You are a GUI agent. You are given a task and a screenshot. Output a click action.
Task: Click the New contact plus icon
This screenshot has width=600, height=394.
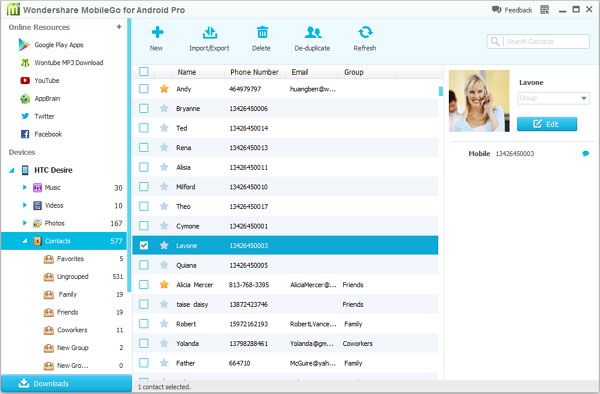[x=157, y=33]
